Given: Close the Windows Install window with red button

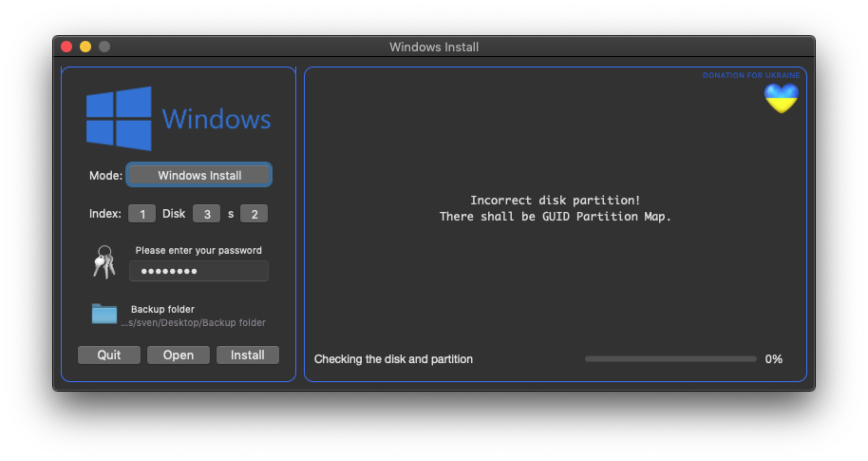Looking at the screenshot, I should click(x=66, y=47).
